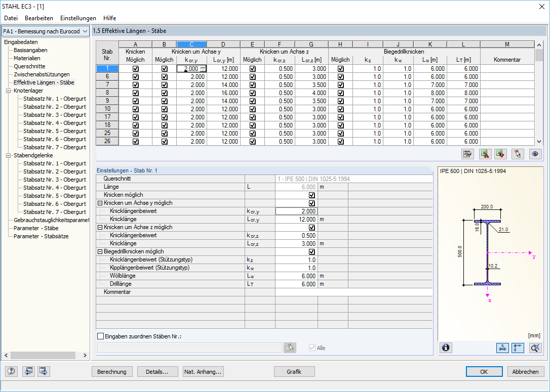Open the FA1 Bemessung nach Eurocode dropdown

pos(85,31)
